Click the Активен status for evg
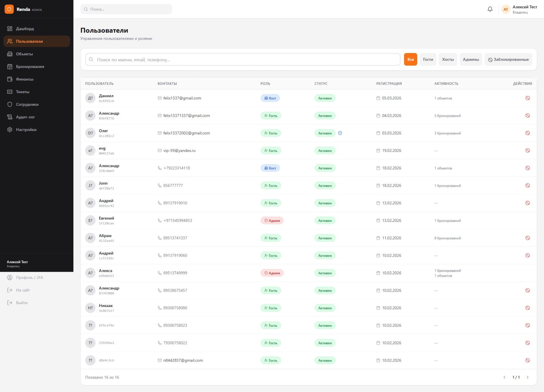 [325, 151]
